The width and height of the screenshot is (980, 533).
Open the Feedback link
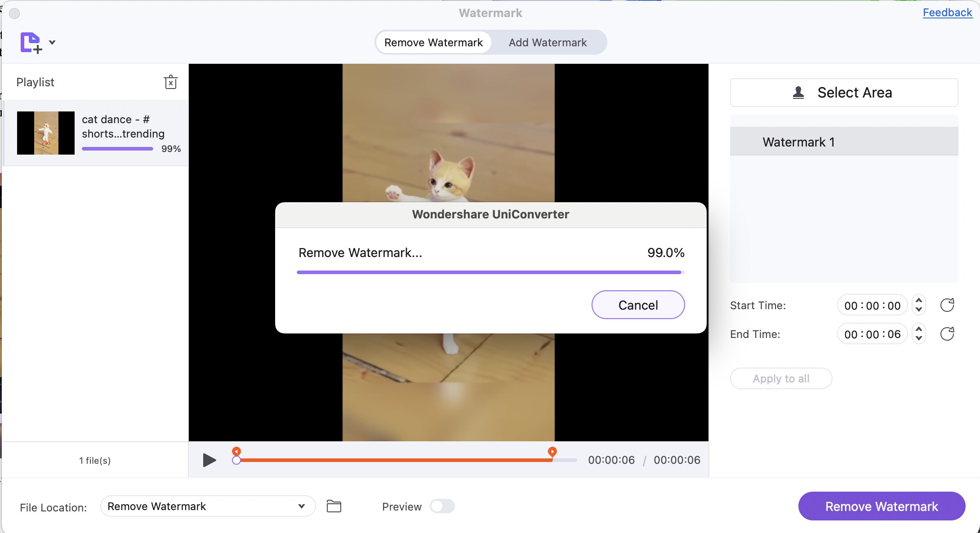pos(947,13)
